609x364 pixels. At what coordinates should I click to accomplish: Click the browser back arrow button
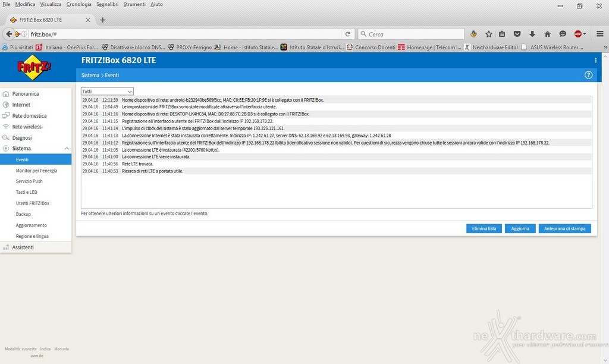8,34
